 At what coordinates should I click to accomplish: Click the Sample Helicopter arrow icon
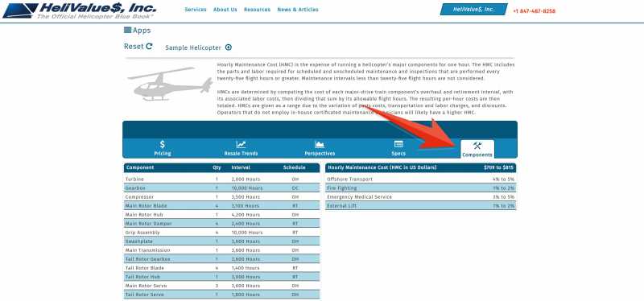tap(229, 47)
